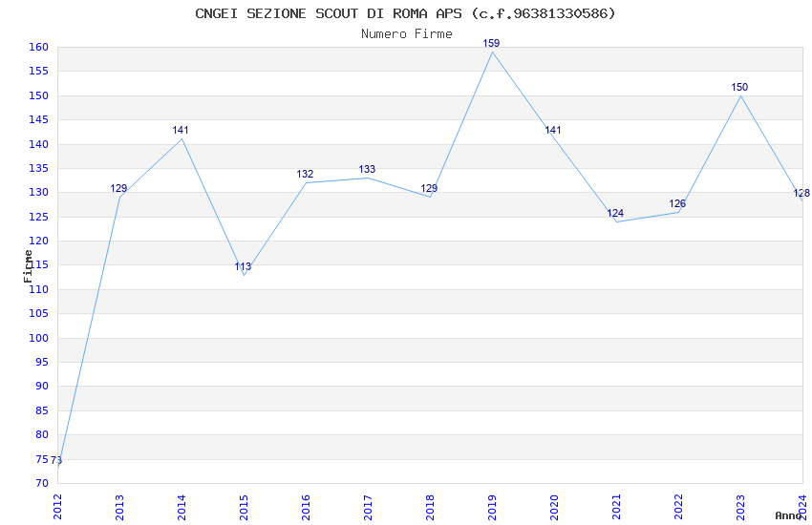Select the data label 150
812x525 pixels.
coord(739,88)
